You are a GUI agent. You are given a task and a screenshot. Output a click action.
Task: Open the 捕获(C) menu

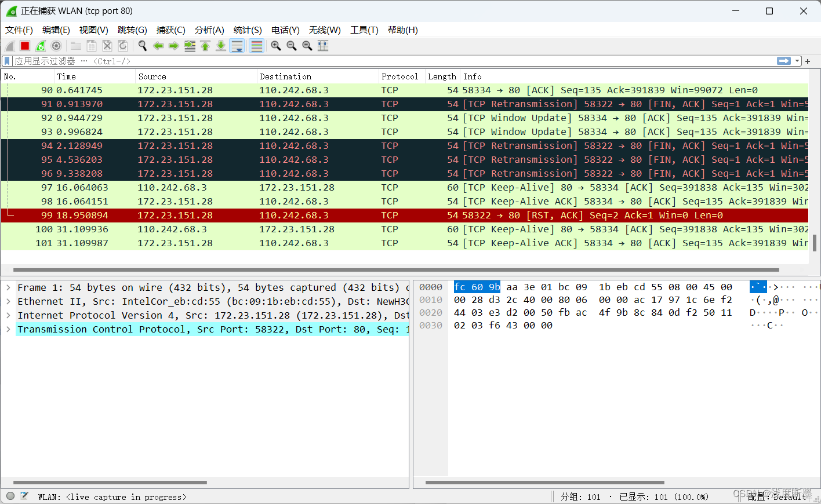coord(171,30)
